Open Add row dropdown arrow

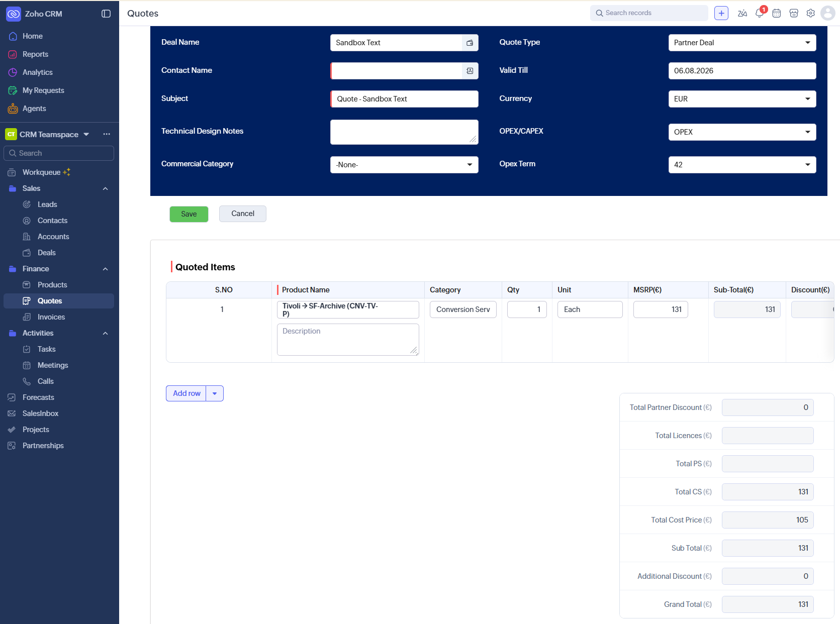[x=215, y=393]
